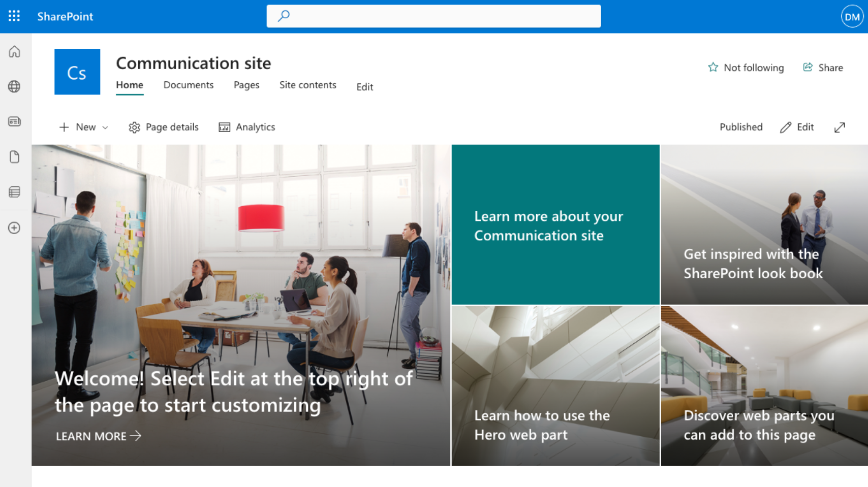This screenshot has width=868, height=487.
Task: Open Learn more about your Communication site tile
Action: click(555, 224)
